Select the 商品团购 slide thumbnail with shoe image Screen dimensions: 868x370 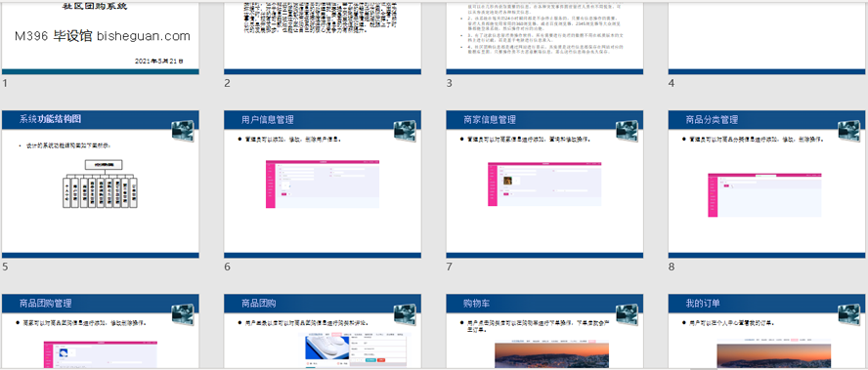[323, 331]
